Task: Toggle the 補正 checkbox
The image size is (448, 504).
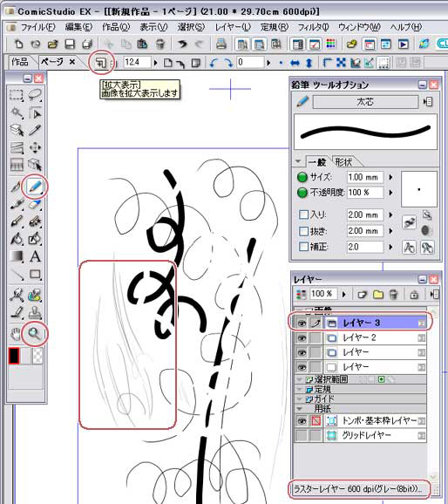Action: pyautogui.click(x=303, y=247)
